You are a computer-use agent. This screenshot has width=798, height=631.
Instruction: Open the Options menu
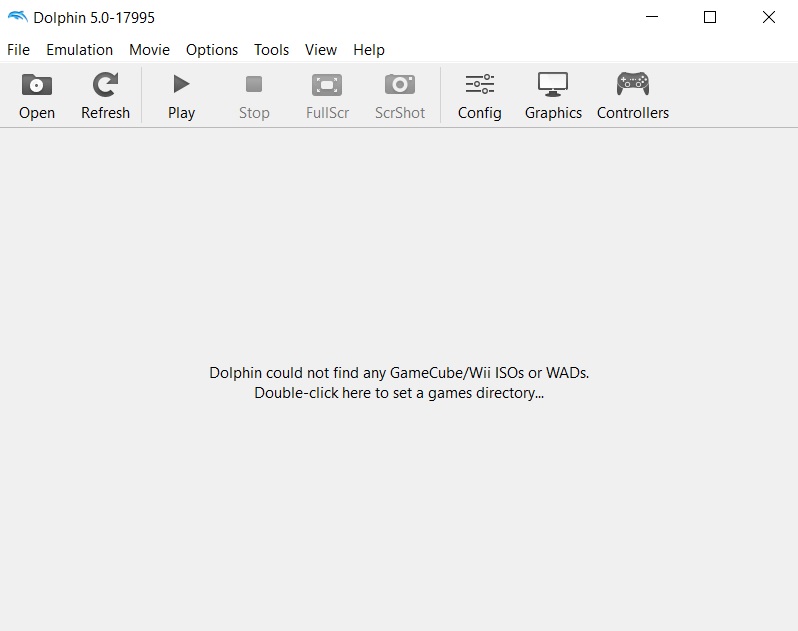pyautogui.click(x=212, y=49)
